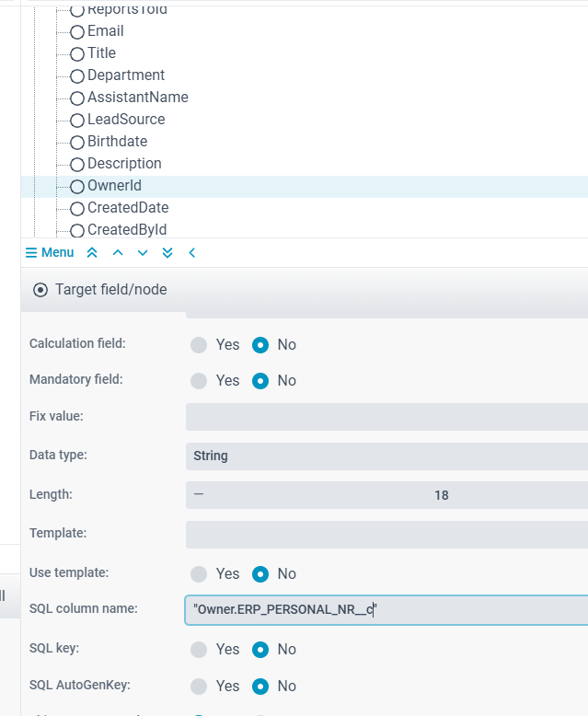Click the circle icon beside Birthdate node
Image resolution: width=588 pixels, height=716 pixels.
pos(77,142)
